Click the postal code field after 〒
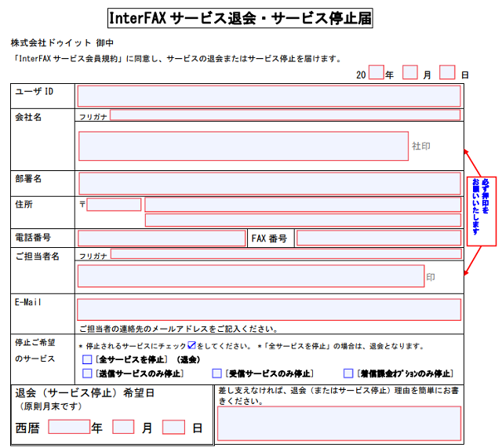Viewport: 502px width, 448px height. point(114,204)
